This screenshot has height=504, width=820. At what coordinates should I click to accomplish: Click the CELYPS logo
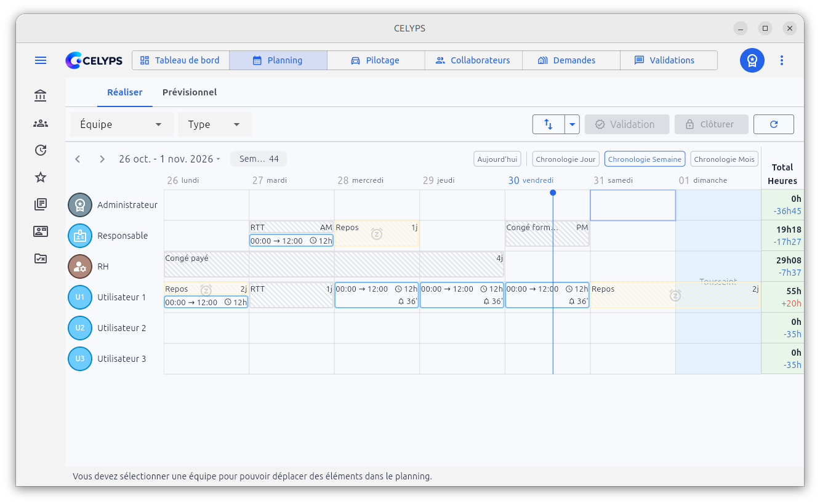(x=94, y=60)
